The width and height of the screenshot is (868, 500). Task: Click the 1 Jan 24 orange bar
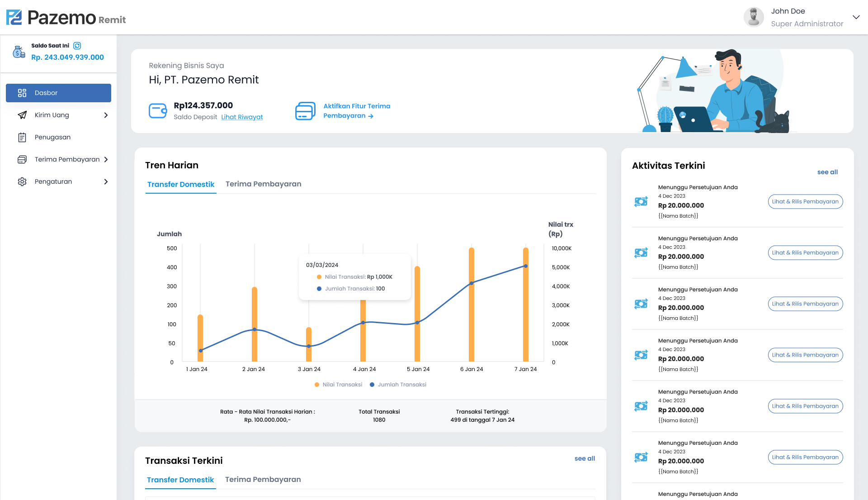200,338
